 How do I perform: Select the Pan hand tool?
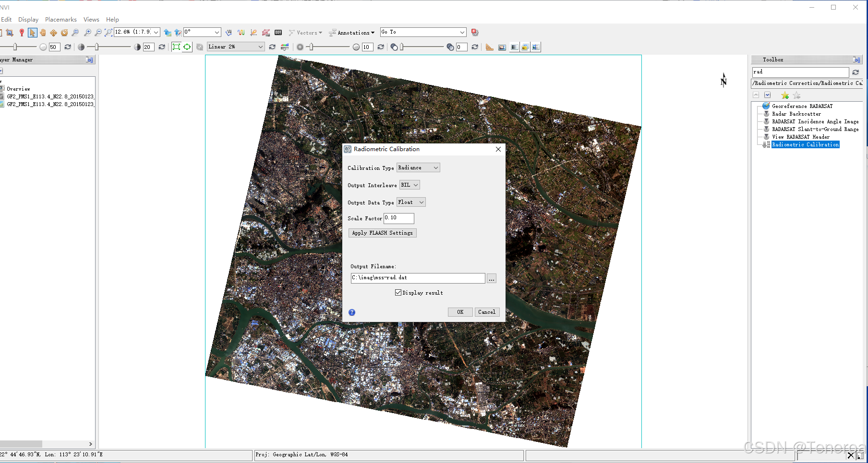point(43,33)
